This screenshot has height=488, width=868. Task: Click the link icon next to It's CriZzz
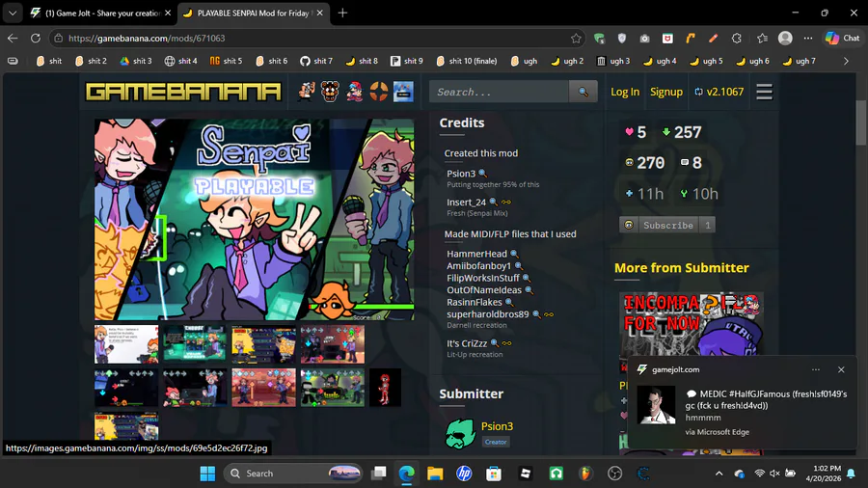(506, 343)
